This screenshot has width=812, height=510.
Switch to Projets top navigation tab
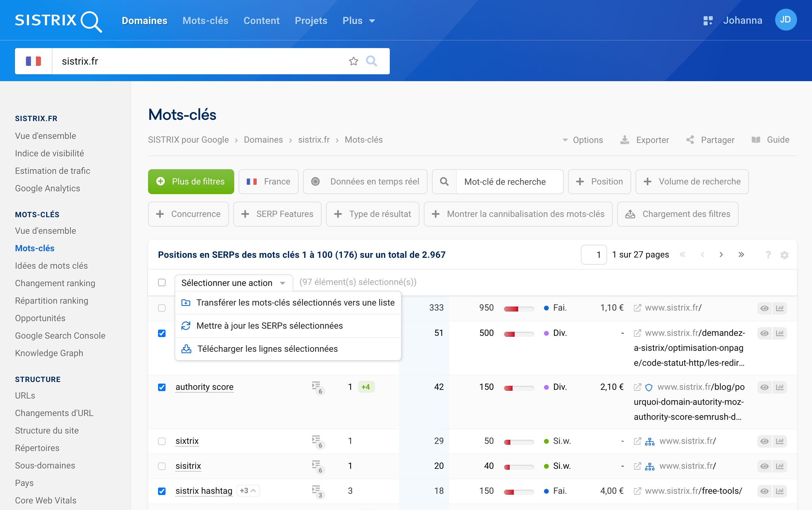pyautogui.click(x=311, y=21)
